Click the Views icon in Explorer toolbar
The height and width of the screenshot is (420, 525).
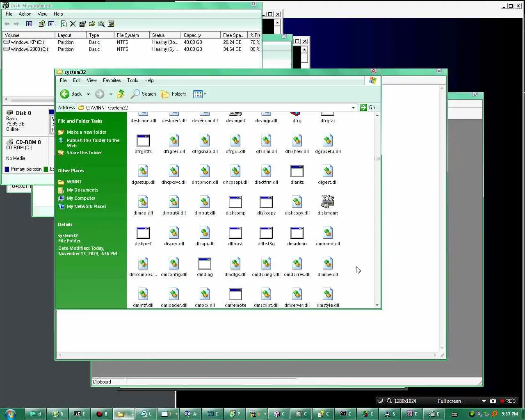[x=198, y=94]
